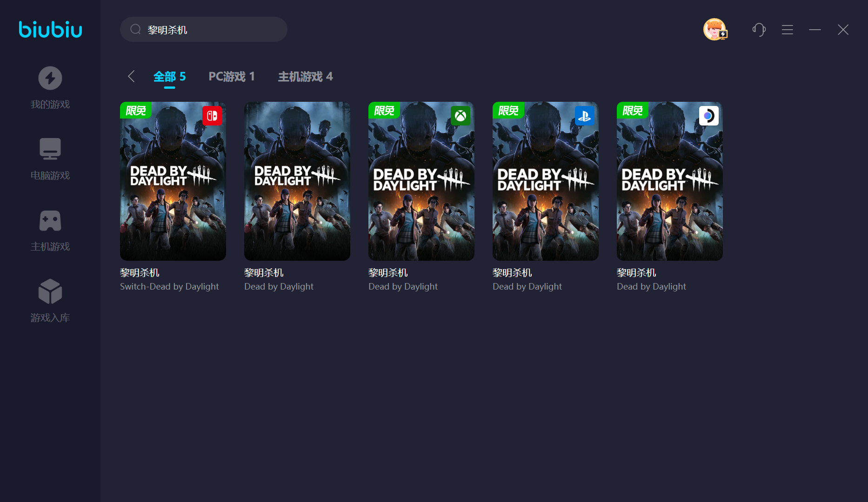This screenshot has height=502, width=868.
Task: Click the Switch-Dead by Daylight subtitle text
Action: tap(169, 286)
